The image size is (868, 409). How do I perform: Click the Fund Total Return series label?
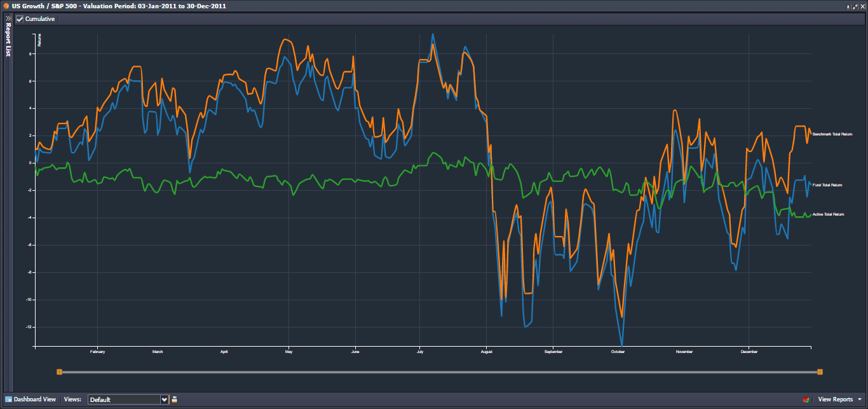[827, 185]
